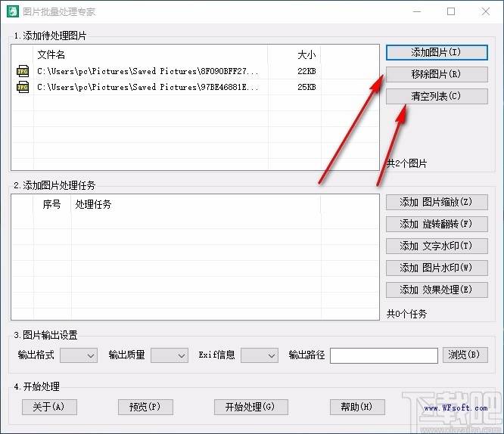Click the About 关于(A) button

49,407
